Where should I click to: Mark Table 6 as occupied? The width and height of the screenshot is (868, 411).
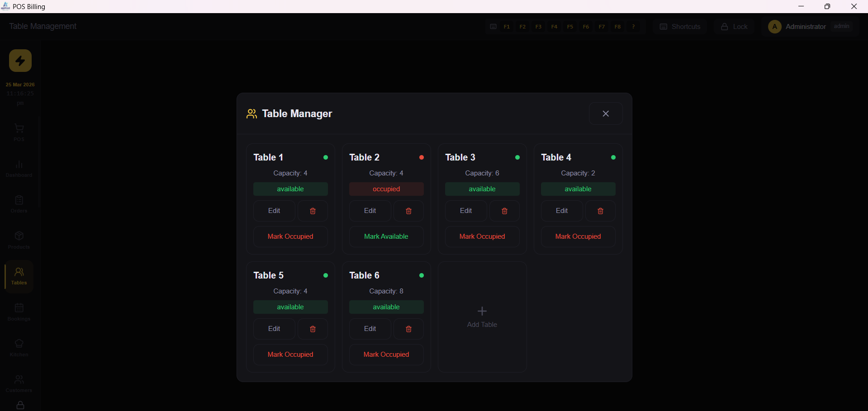tap(386, 354)
